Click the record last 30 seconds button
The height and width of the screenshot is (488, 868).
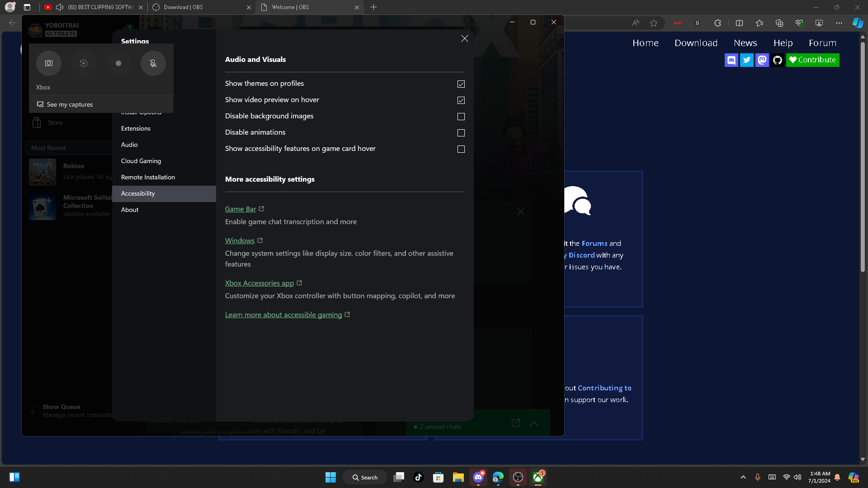tap(84, 63)
